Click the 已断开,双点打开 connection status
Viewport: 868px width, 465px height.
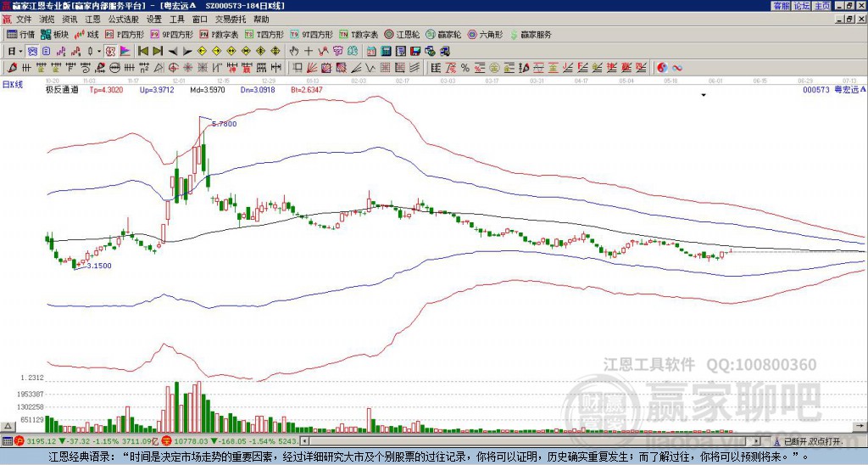(813, 442)
